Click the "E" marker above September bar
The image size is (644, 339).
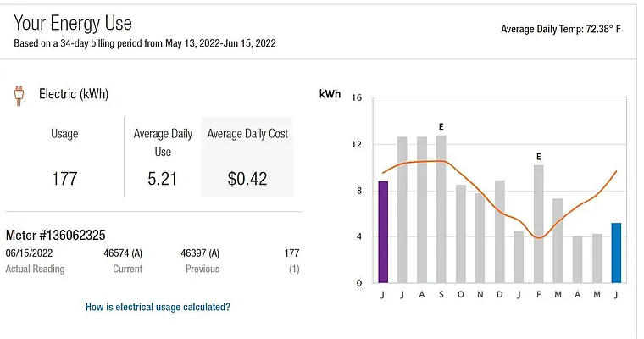(x=441, y=126)
